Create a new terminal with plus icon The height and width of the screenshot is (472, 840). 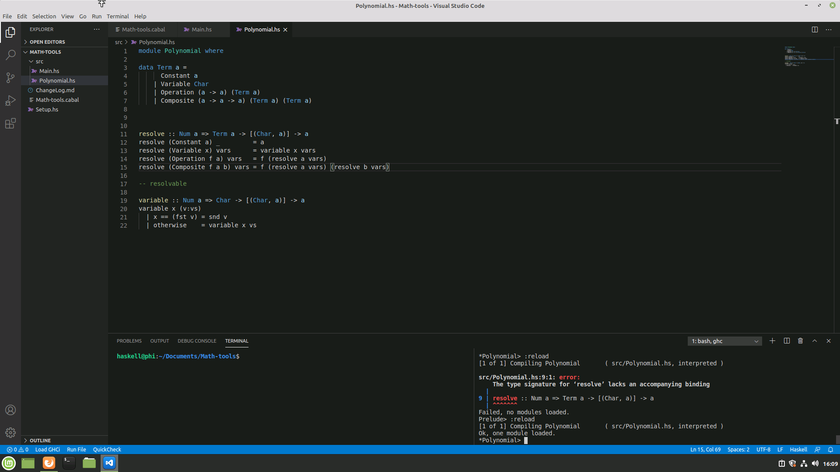772,341
